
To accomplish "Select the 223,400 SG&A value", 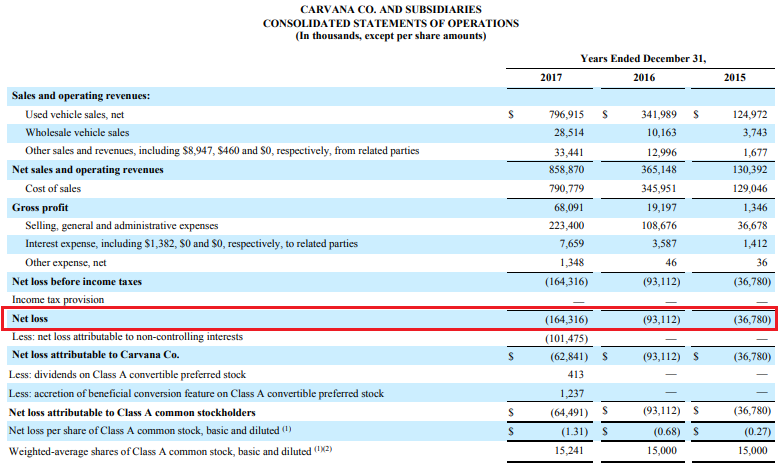I will click(x=566, y=226).
